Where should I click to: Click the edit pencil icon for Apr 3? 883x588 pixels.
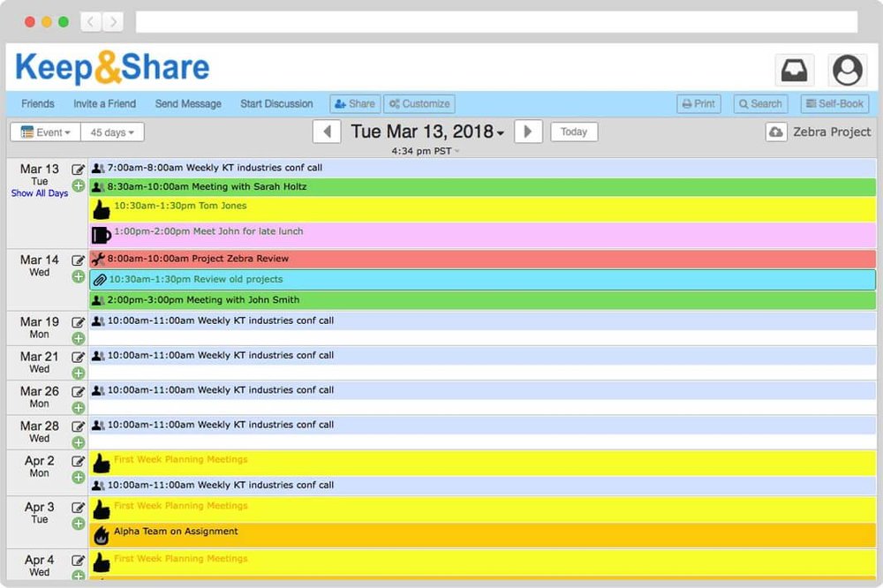pos(78,508)
